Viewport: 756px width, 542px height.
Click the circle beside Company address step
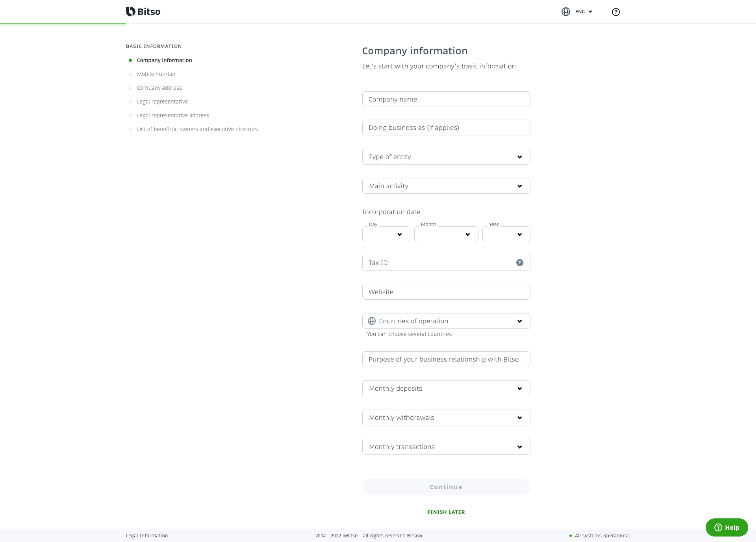131,88
